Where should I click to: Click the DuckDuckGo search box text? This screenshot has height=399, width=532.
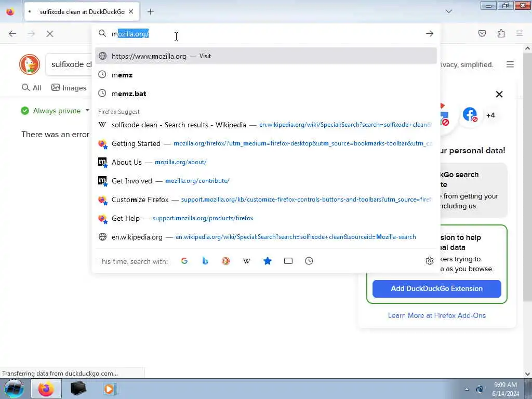point(71,64)
